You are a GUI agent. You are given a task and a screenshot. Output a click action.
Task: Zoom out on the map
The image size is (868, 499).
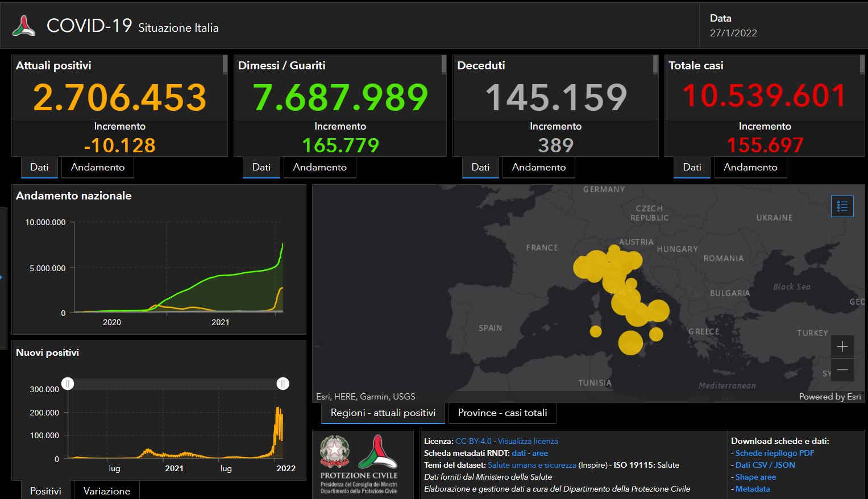pyautogui.click(x=842, y=370)
